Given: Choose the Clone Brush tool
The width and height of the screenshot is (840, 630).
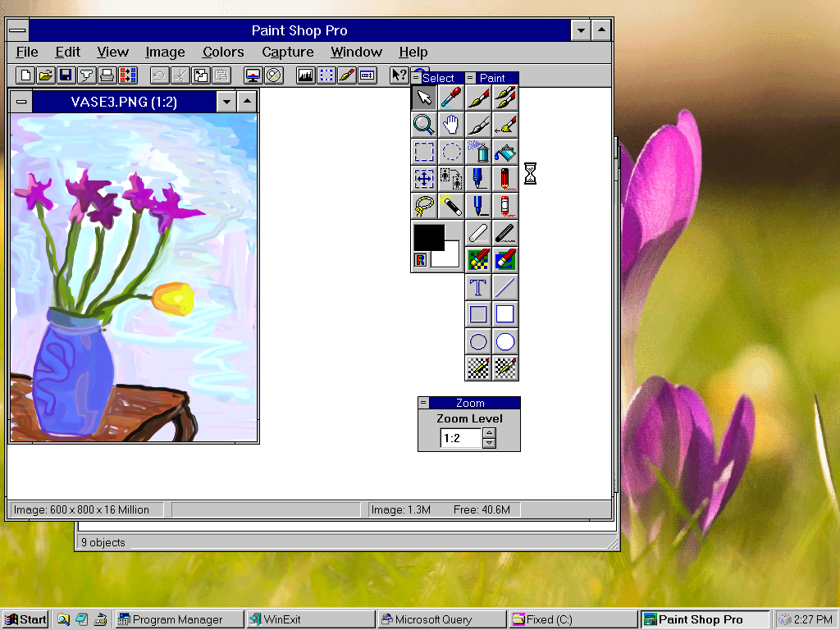Looking at the screenshot, I should 505,97.
